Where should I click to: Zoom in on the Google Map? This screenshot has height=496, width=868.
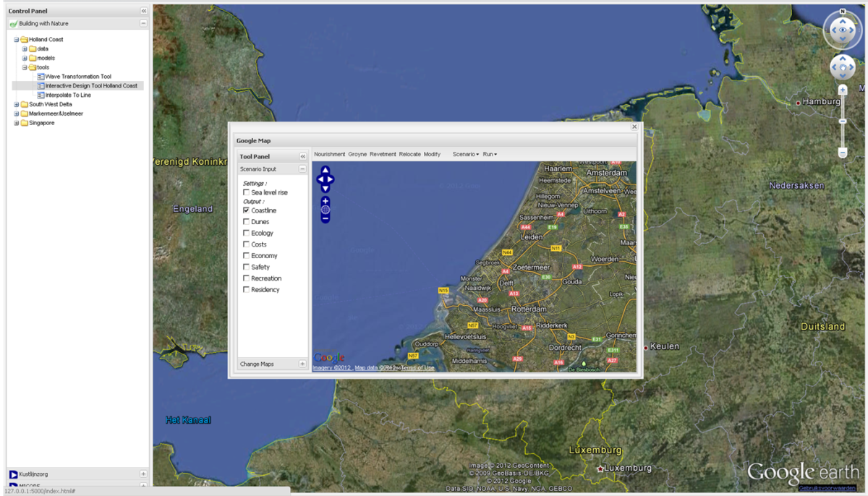coord(325,201)
